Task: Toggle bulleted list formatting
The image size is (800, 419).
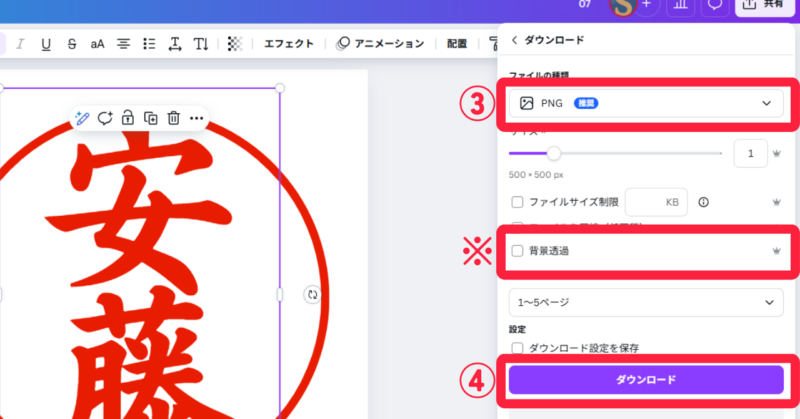Action: (149, 44)
